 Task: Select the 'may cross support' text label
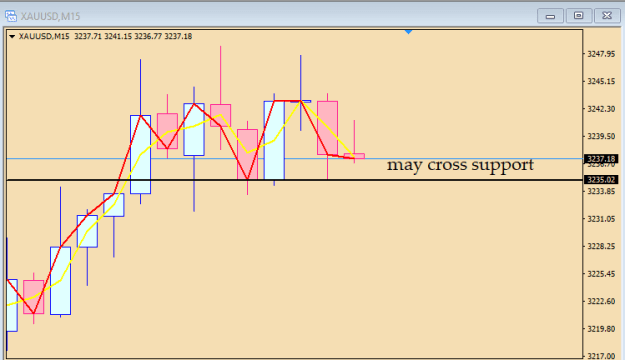[x=460, y=165]
